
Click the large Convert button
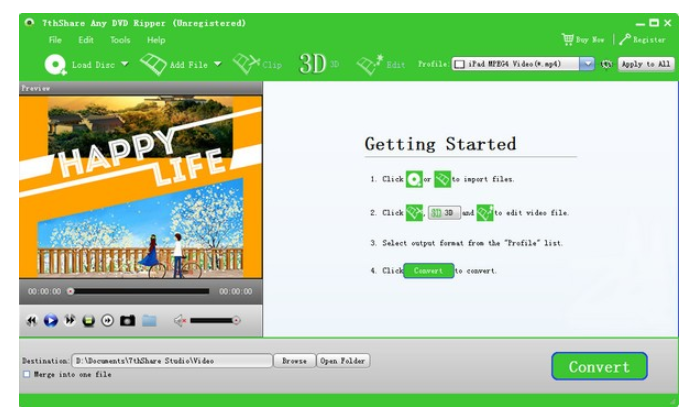click(599, 366)
